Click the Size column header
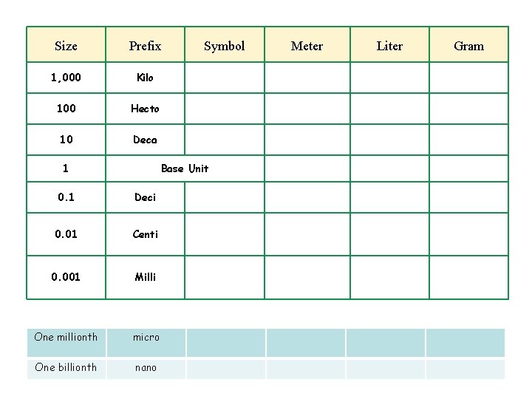Viewport: 532px width, 399px height. [x=66, y=44]
